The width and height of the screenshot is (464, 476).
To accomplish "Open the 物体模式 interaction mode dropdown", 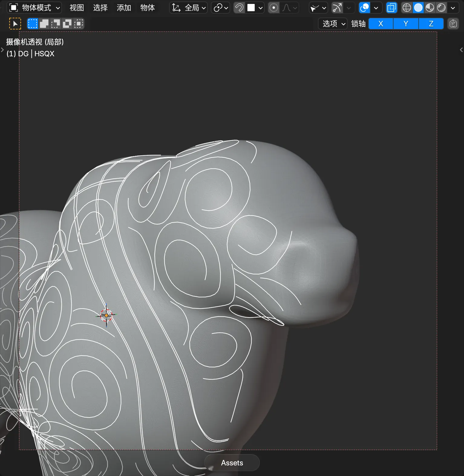I will click(x=34, y=8).
